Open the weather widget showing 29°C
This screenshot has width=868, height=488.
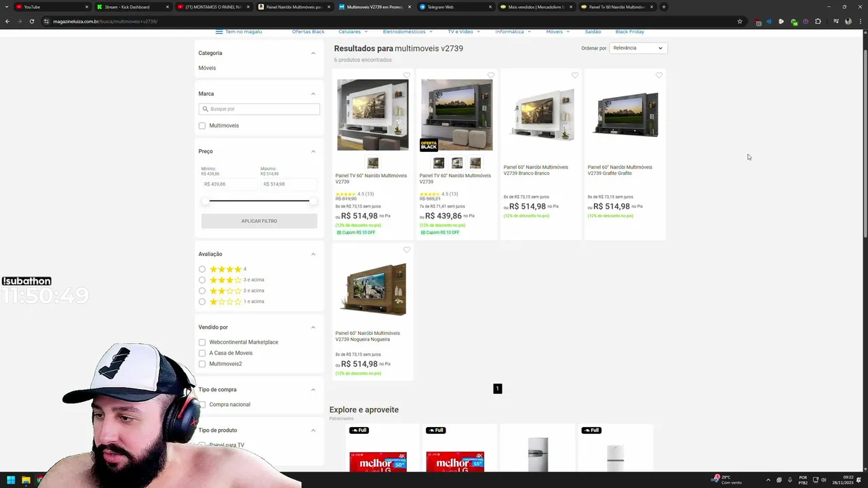click(x=727, y=480)
